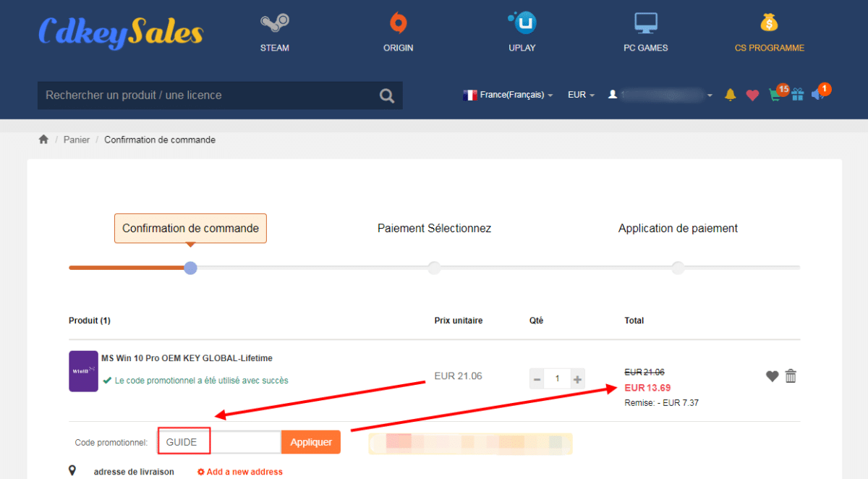Image resolution: width=868 pixels, height=479 pixels.
Task: Click the address location pin icon
Action: tap(72, 471)
